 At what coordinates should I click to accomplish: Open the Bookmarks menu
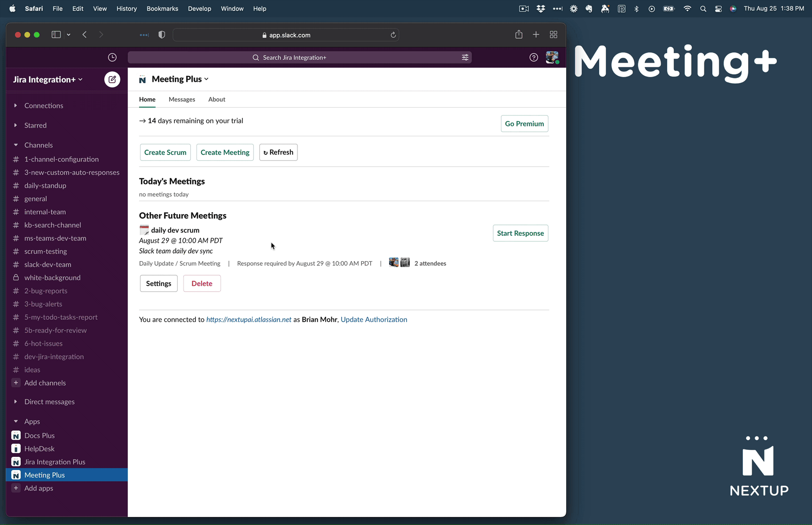pos(162,8)
